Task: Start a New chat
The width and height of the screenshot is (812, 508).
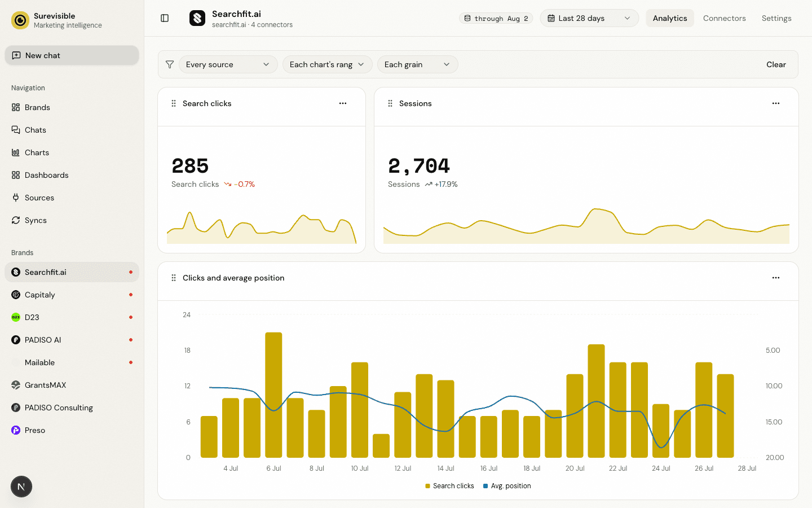Action: [x=72, y=55]
